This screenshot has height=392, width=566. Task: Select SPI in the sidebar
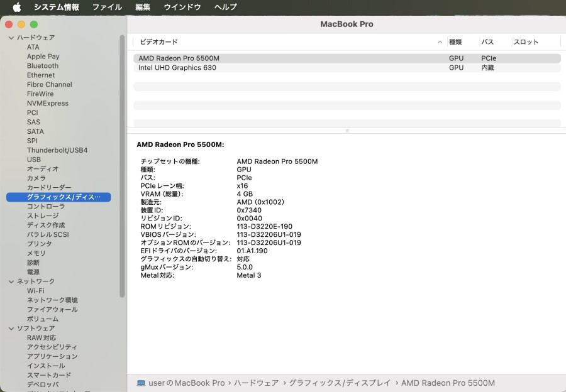coord(32,141)
